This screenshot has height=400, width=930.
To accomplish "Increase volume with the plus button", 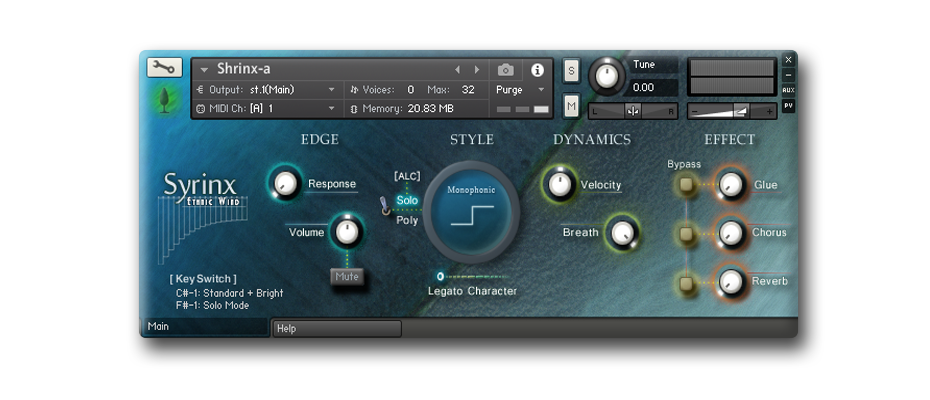I will (x=769, y=111).
